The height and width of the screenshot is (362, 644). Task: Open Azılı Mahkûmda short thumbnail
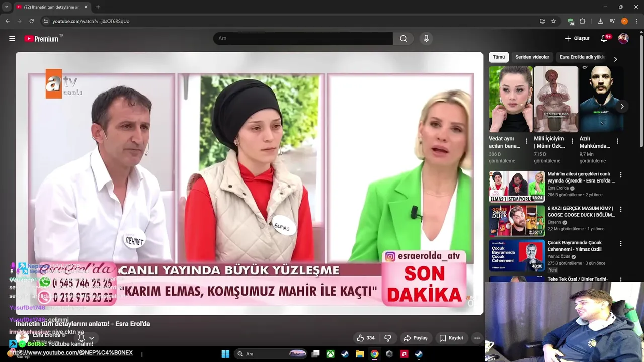pos(601,99)
